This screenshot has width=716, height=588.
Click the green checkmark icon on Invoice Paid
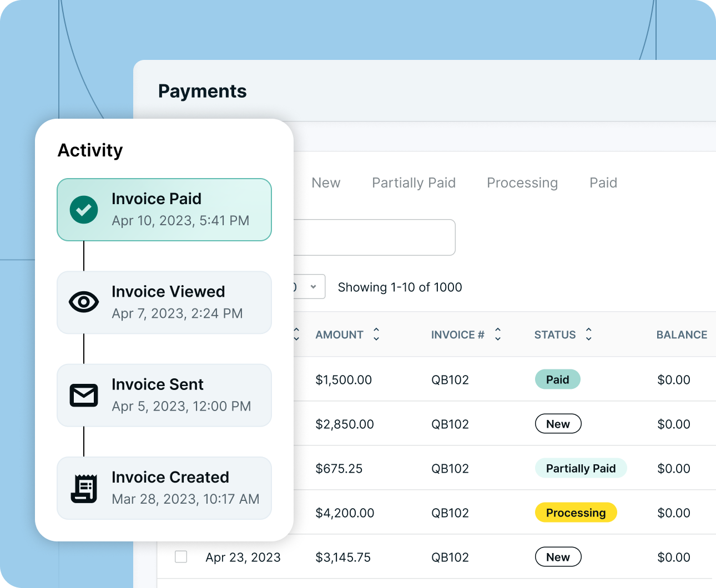[84, 210]
